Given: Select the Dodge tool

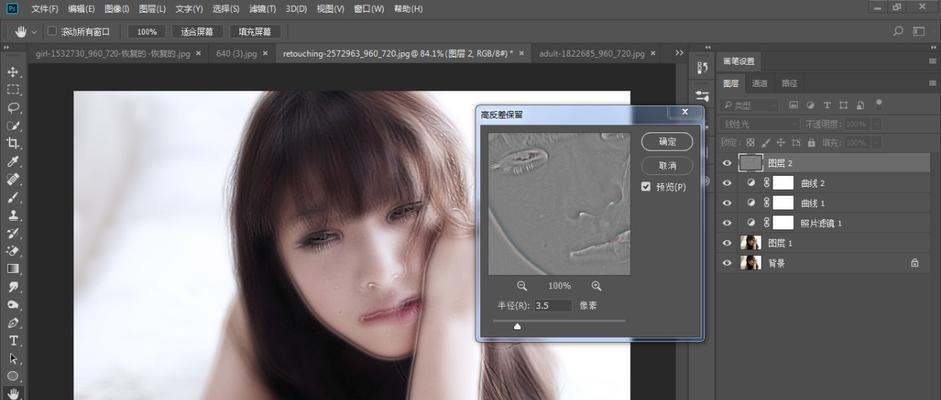Looking at the screenshot, I should tap(13, 305).
